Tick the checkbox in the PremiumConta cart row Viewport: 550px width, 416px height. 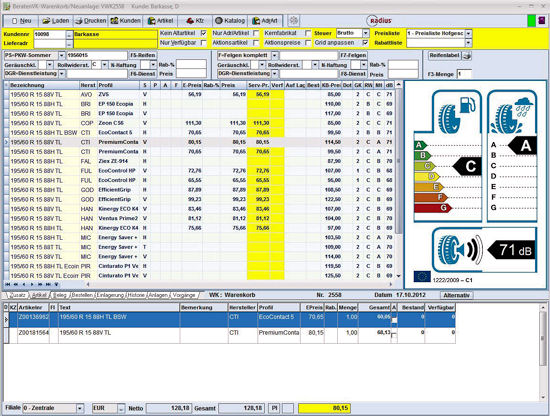point(394,335)
